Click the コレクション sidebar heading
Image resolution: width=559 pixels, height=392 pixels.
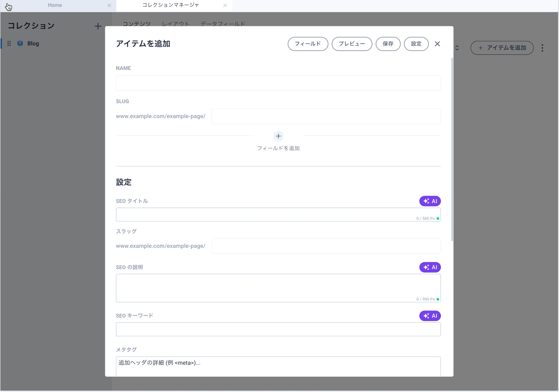(x=31, y=26)
